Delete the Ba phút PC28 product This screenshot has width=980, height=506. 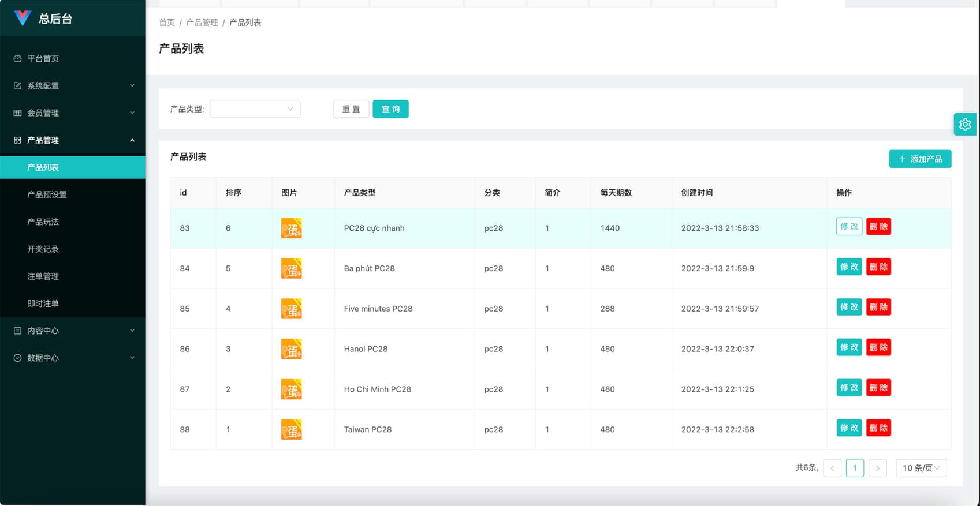tap(878, 267)
